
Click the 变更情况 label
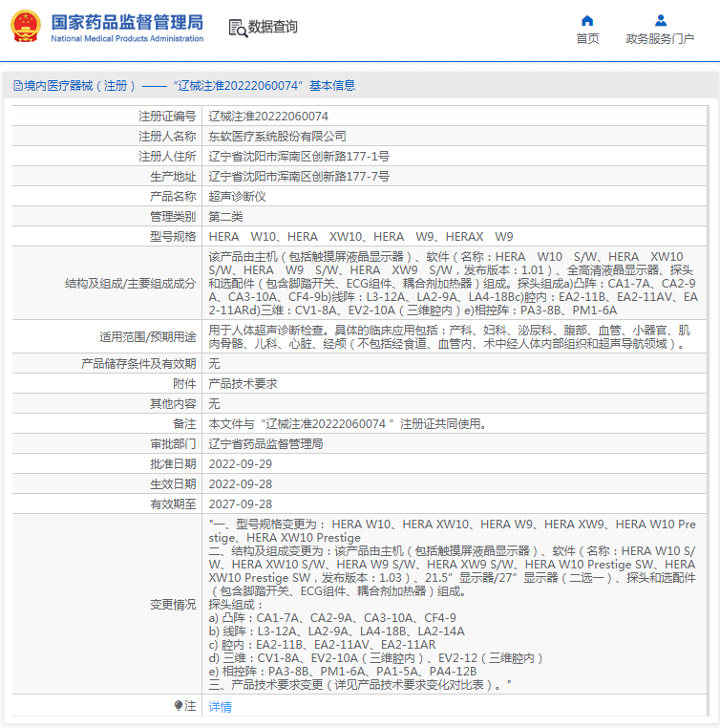[173, 604]
